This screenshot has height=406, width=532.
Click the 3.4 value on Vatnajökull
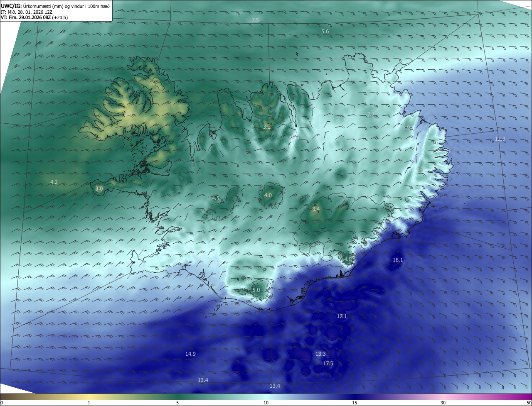[x=316, y=209]
